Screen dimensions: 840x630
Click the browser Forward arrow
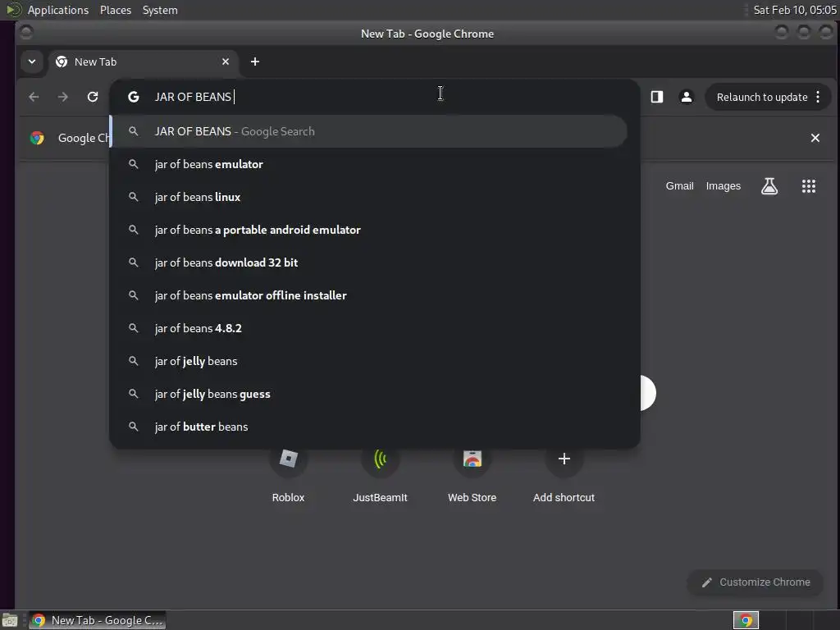click(x=63, y=97)
